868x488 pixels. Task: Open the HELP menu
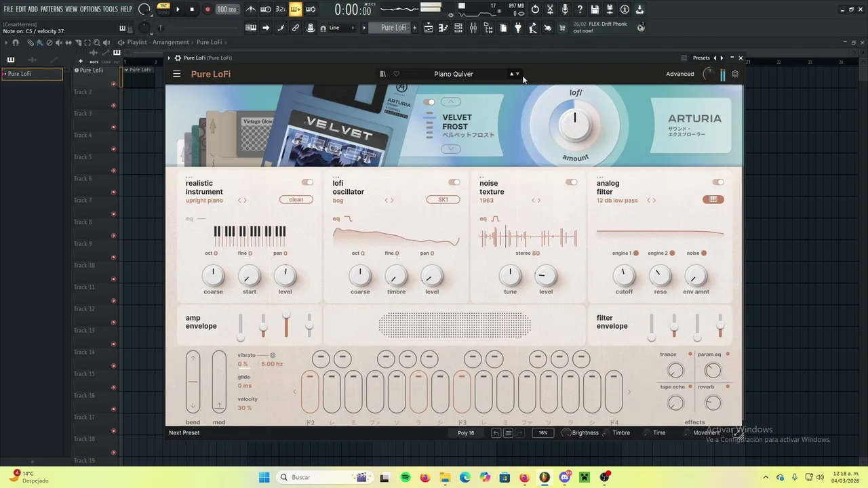pos(127,9)
